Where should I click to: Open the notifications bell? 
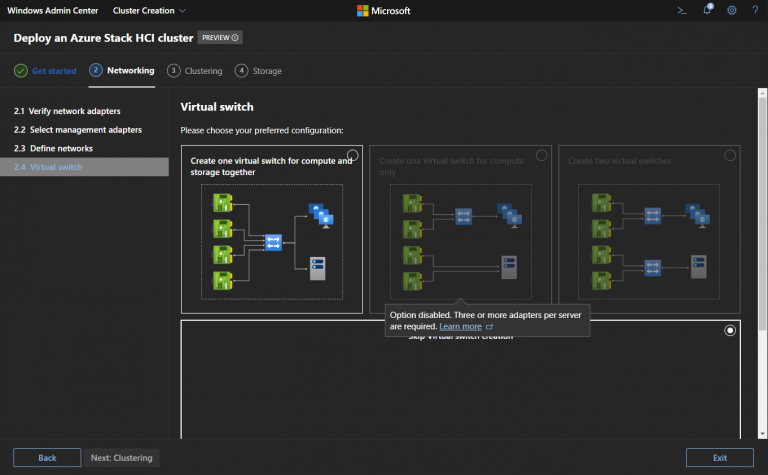(707, 10)
